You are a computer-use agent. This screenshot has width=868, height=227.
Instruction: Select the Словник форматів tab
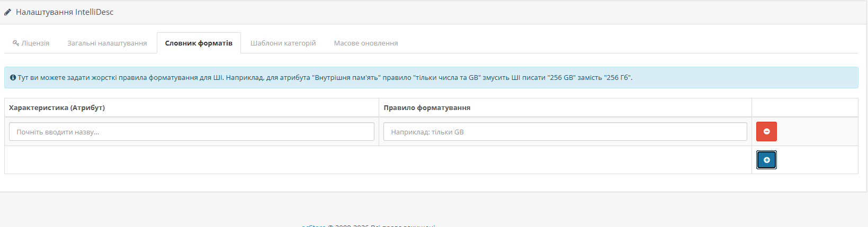[x=199, y=43]
